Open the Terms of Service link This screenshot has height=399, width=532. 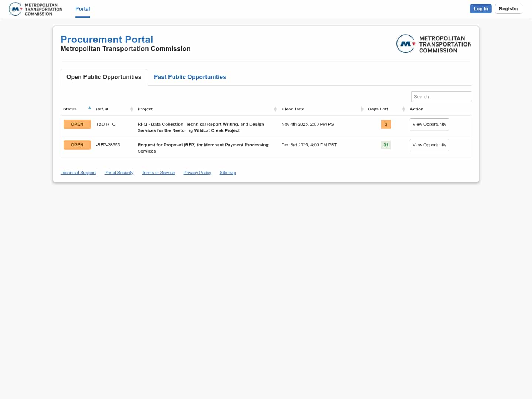pos(158,173)
